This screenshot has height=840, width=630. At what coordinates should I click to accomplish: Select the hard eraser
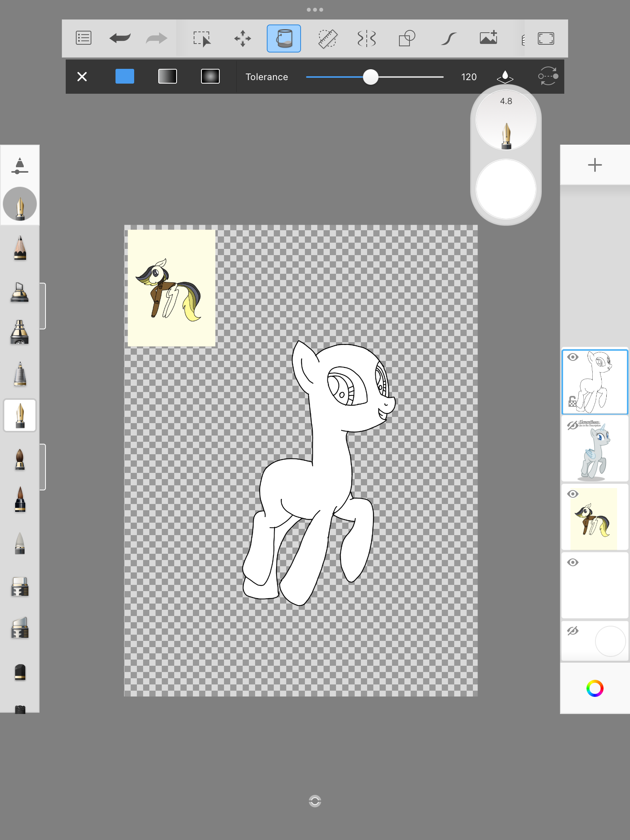coord(20,587)
